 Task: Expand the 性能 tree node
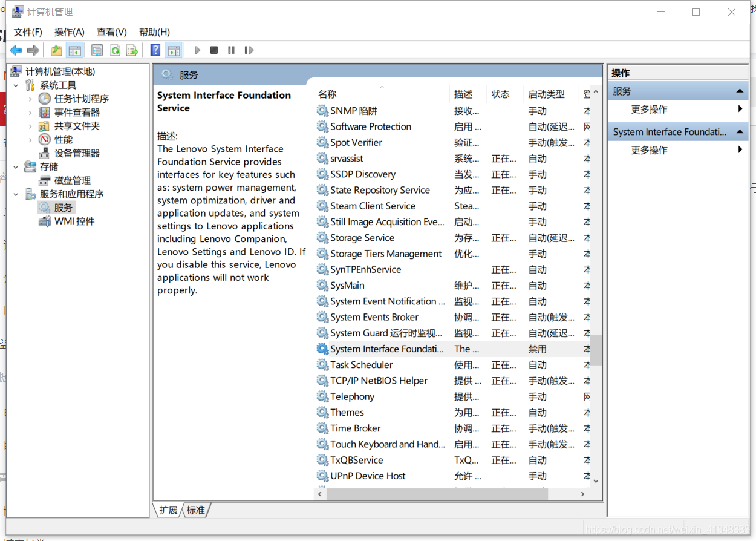tap(30, 139)
